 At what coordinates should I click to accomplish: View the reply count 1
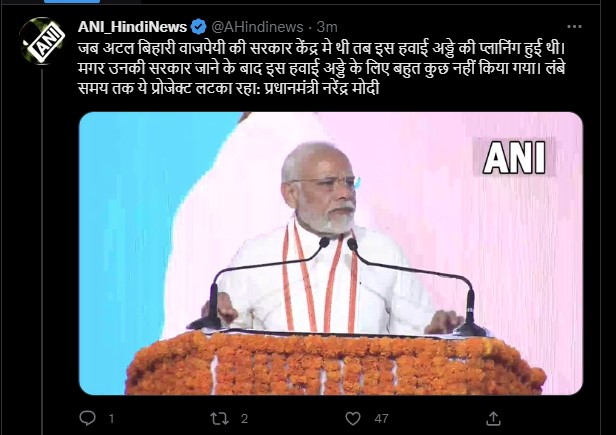111,418
